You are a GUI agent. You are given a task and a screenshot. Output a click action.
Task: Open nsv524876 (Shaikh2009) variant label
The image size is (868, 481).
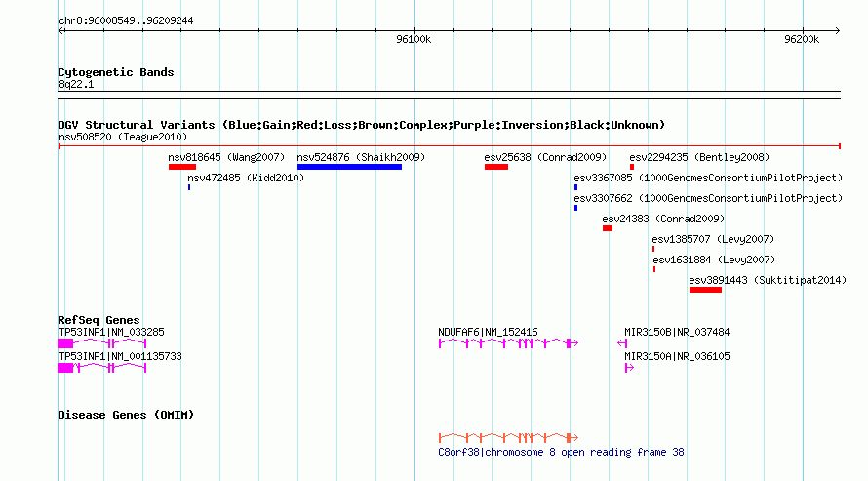(x=361, y=157)
